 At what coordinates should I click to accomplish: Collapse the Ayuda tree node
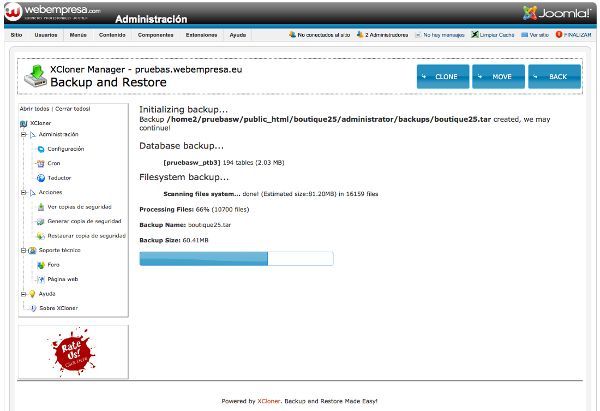pos(24,294)
